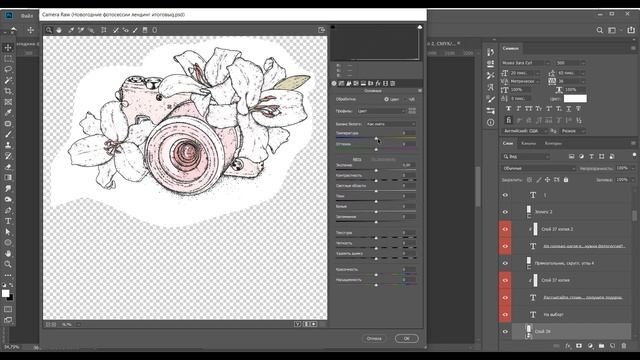Open the language dropdown Английский США
Image resolution: width=640 pixels, height=360 pixels.
[524, 131]
